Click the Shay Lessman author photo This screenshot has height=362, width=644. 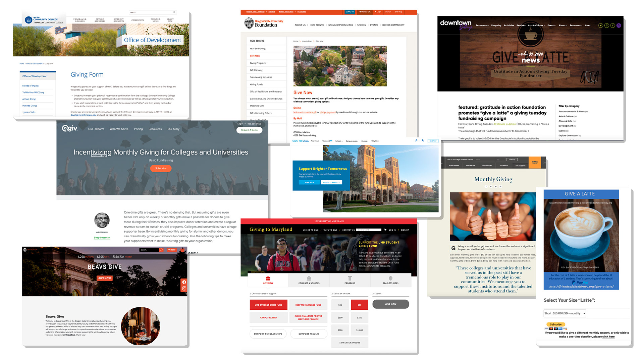[102, 220]
